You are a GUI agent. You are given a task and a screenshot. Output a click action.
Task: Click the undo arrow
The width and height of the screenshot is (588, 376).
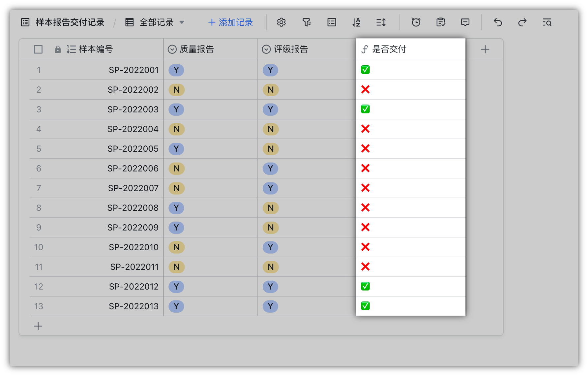click(498, 22)
